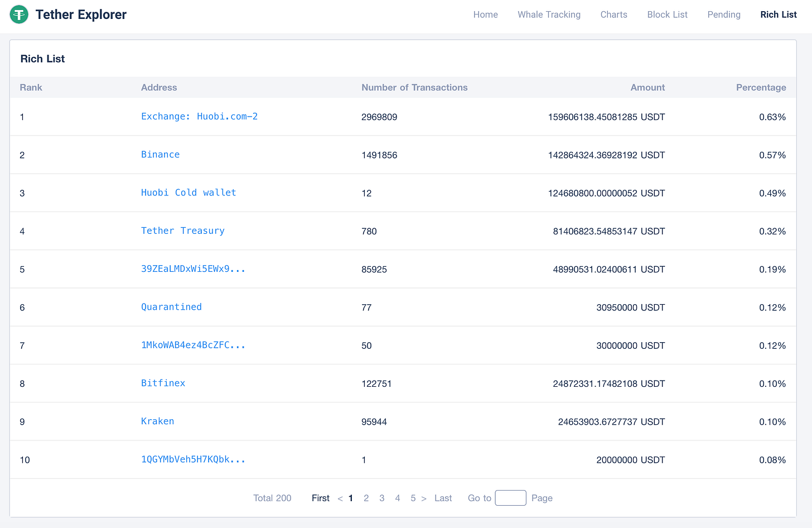Screen dimensions: 812x528
Task: Jump to the Last page
Action: tap(443, 498)
